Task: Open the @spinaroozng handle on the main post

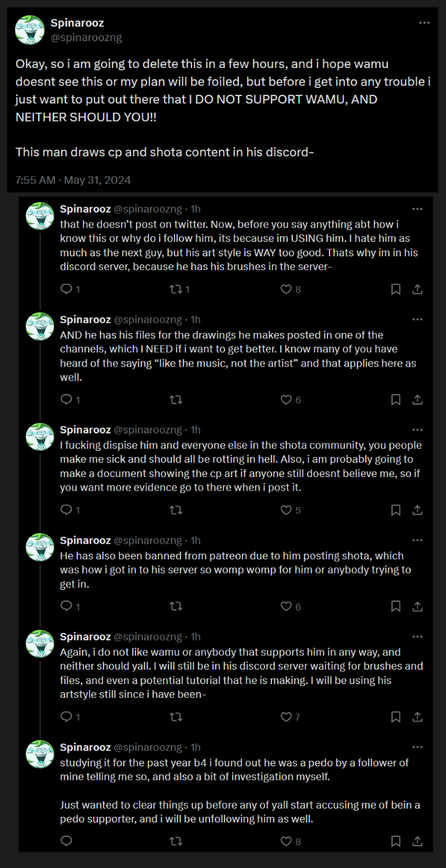Action: (85, 37)
